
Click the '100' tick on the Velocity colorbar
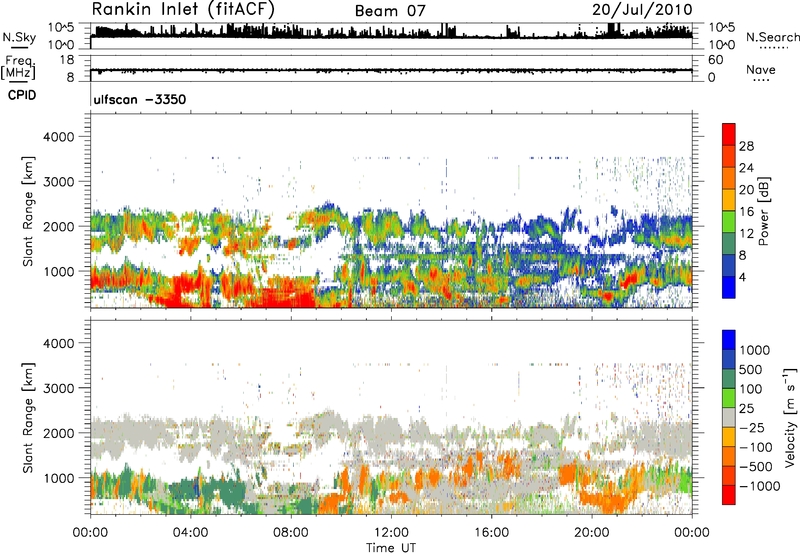click(751, 389)
